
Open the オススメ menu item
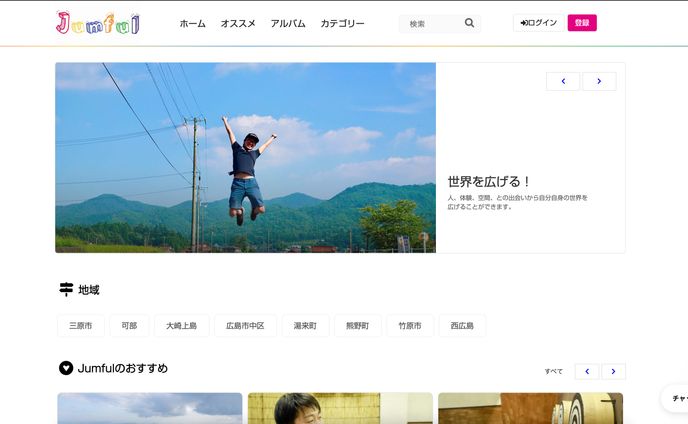[x=238, y=23]
